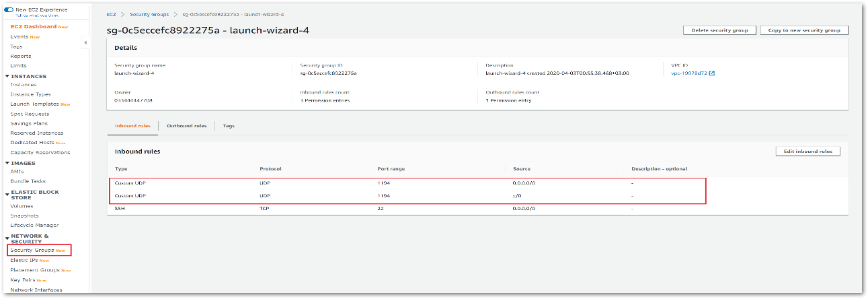Click the Port range column header
This screenshot has height=299, width=868.
[x=391, y=168]
